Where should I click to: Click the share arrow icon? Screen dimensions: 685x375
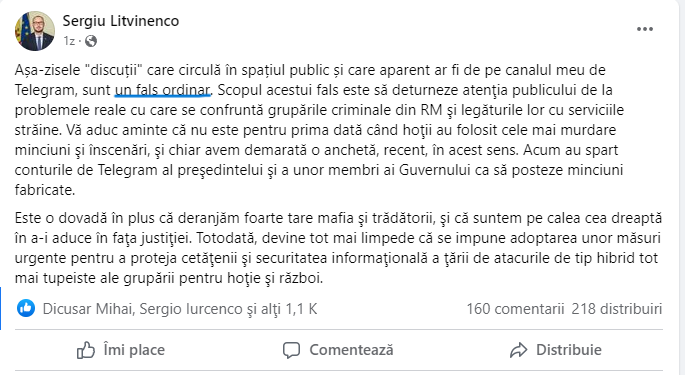[x=519, y=350]
